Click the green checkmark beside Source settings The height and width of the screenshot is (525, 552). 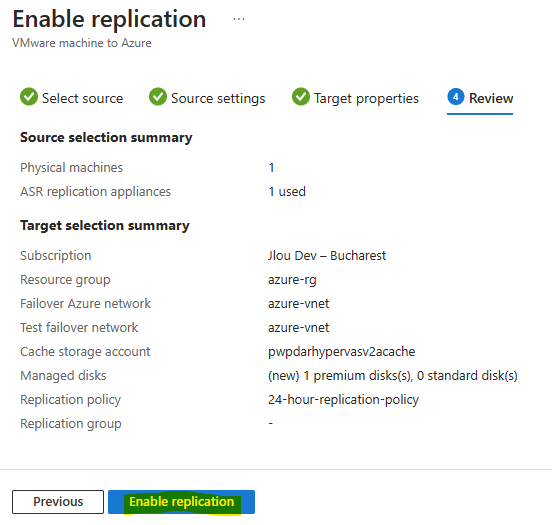[158, 96]
